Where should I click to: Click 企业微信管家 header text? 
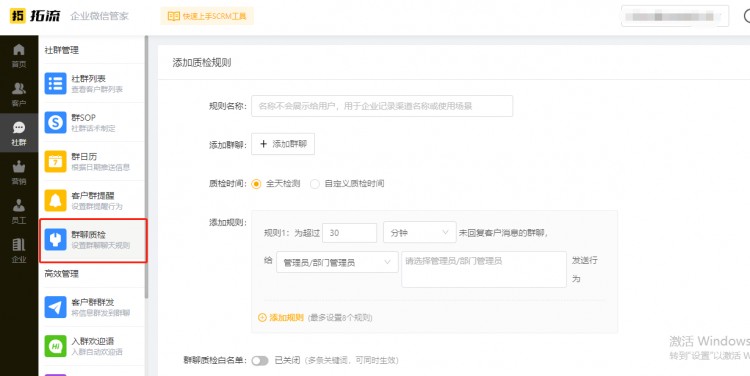click(99, 16)
